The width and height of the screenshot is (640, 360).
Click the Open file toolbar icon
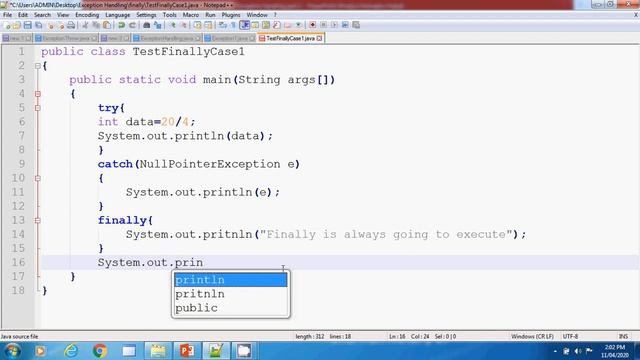(x=17, y=25)
